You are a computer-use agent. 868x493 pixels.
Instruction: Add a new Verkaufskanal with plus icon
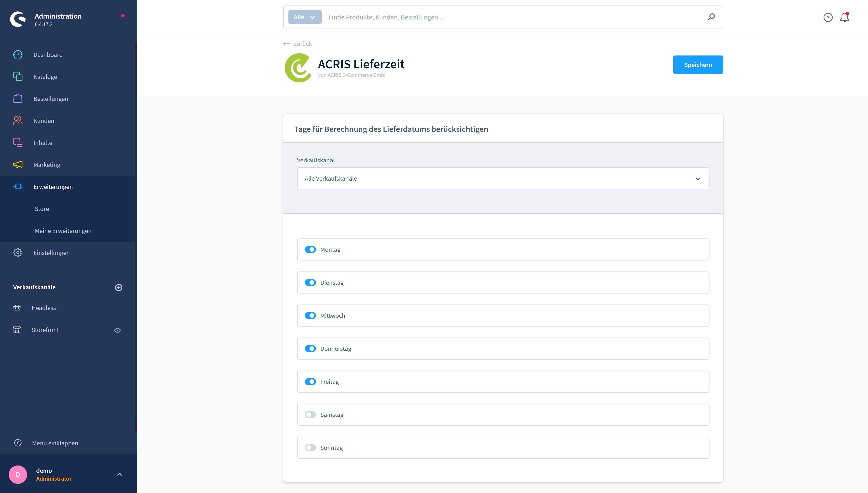click(118, 288)
